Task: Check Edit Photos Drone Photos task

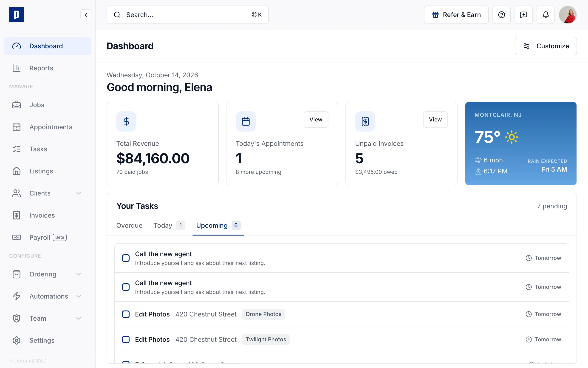Action: click(x=126, y=314)
